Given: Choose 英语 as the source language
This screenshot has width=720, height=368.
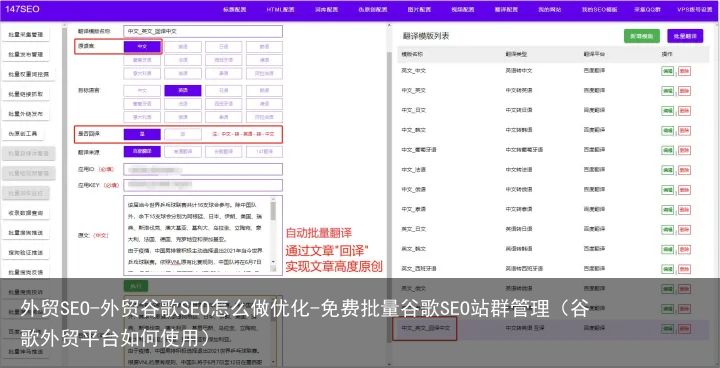Looking at the screenshot, I should (x=183, y=46).
